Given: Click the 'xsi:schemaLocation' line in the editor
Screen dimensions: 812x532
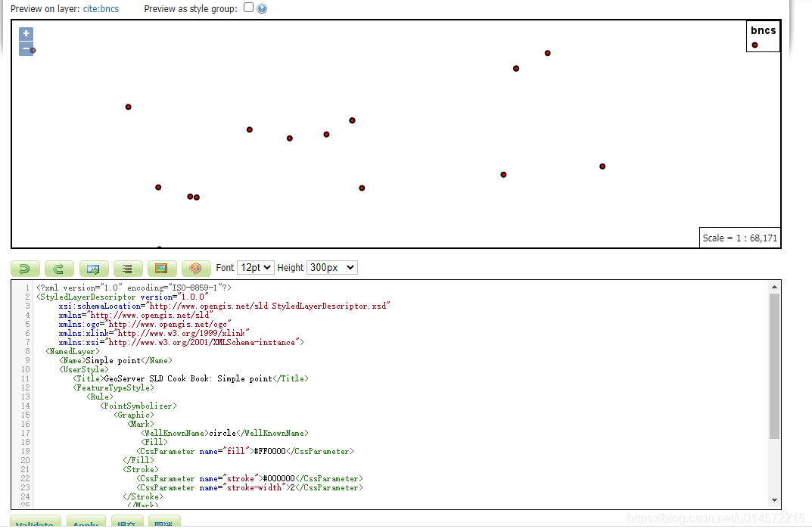Looking at the screenshot, I should coord(224,306).
